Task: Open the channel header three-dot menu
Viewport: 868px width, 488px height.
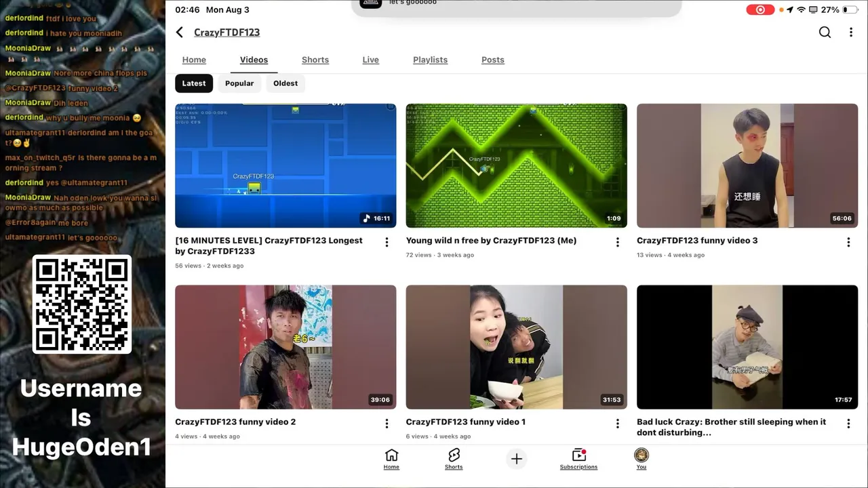Action: point(851,33)
